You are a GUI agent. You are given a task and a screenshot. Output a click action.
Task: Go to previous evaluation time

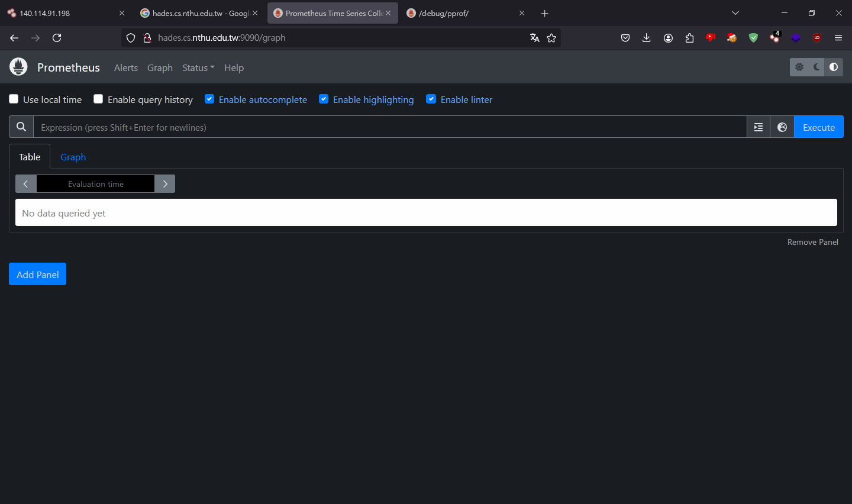25,184
